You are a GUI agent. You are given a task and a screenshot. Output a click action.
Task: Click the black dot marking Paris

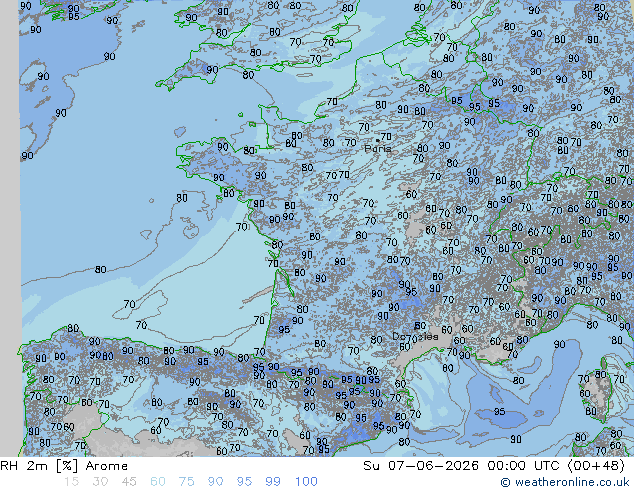click(x=377, y=140)
